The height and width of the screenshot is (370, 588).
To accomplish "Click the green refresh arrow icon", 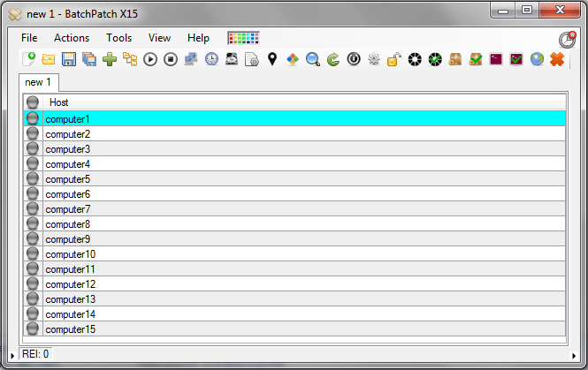I will 333,59.
